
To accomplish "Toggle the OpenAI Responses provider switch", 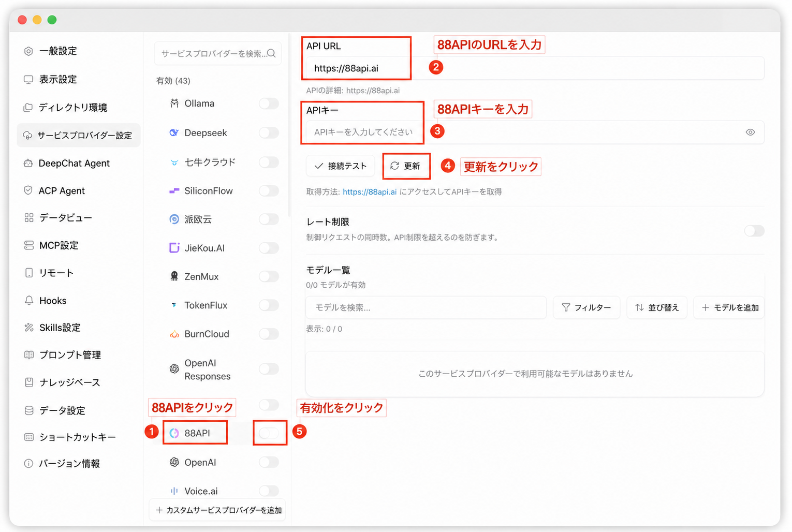I will pyautogui.click(x=269, y=369).
